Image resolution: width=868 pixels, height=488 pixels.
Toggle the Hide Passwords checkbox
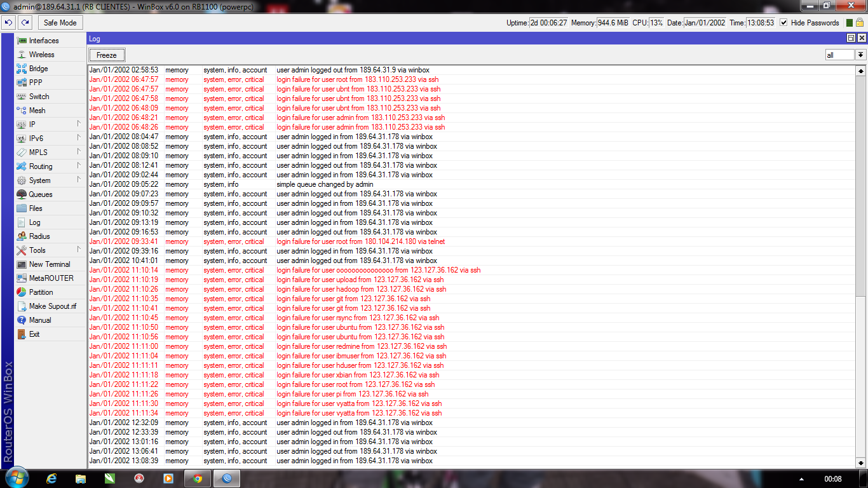pyautogui.click(x=783, y=23)
